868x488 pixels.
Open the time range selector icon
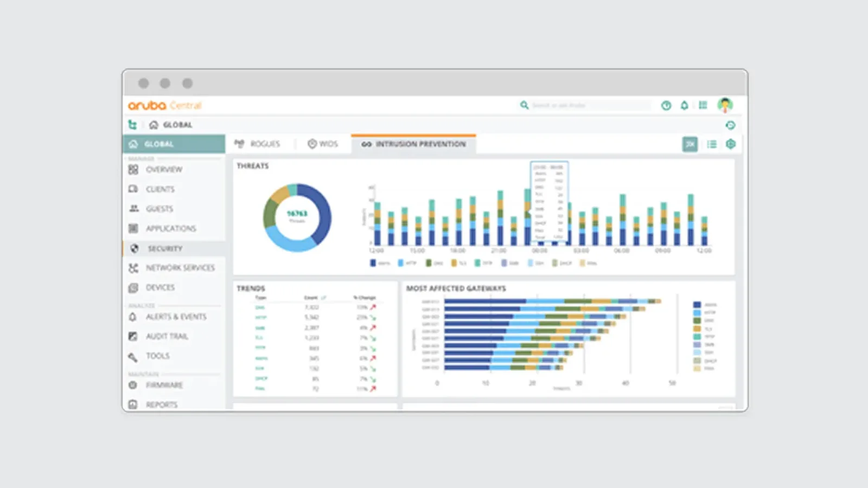[x=730, y=125]
